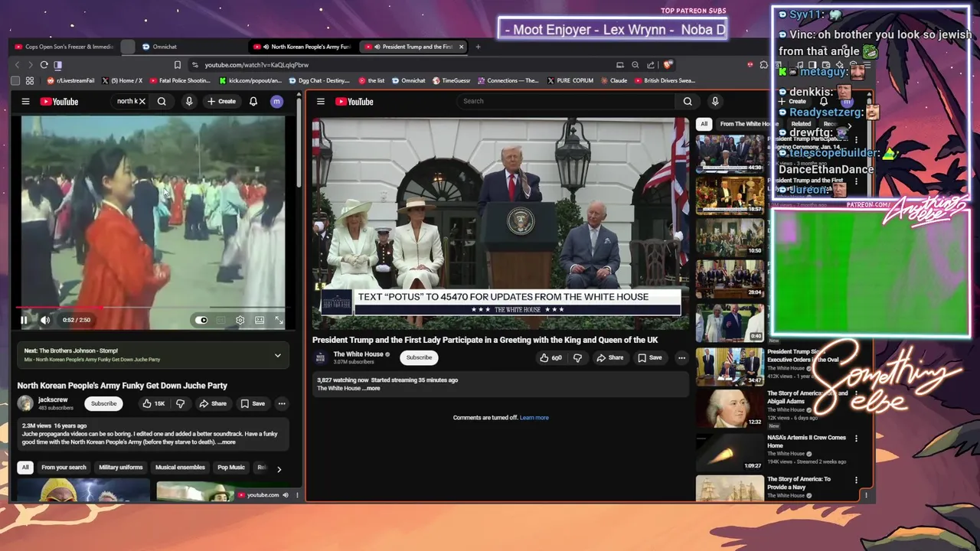Viewport: 980px width, 551px height.
Task: Toggle autoplay switch in left video player
Action: click(x=201, y=320)
